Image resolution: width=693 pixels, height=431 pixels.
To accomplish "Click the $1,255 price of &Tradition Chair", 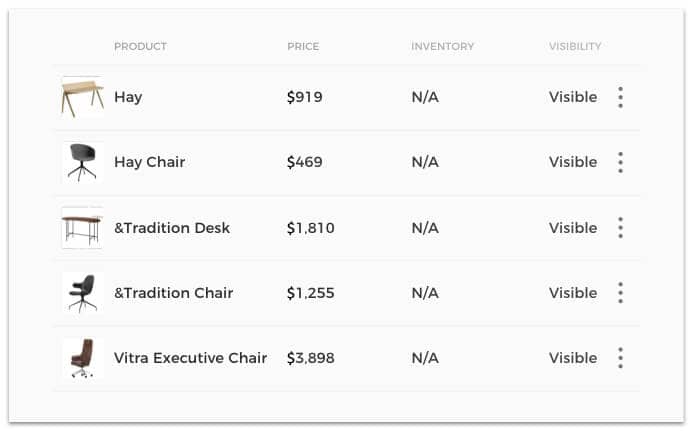I will pyautogui.click(x=310, y=293).
